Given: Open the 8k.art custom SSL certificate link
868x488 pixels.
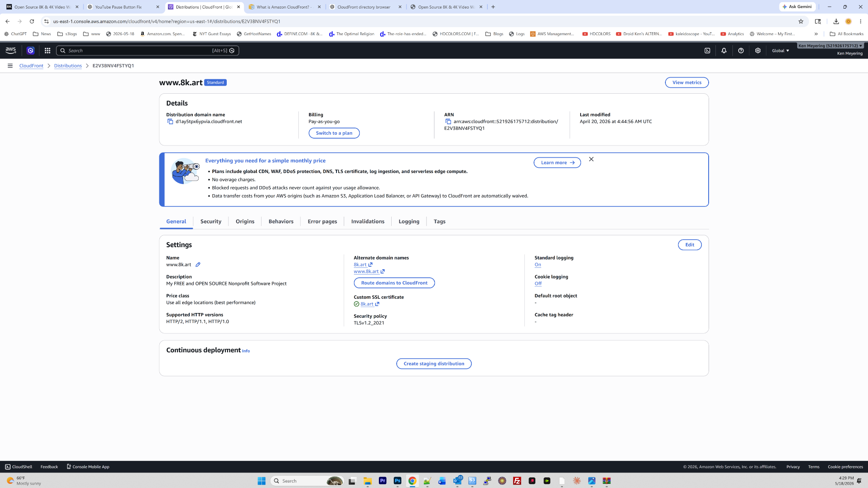Looking at the screenshot, I should (x=370, y=304).
